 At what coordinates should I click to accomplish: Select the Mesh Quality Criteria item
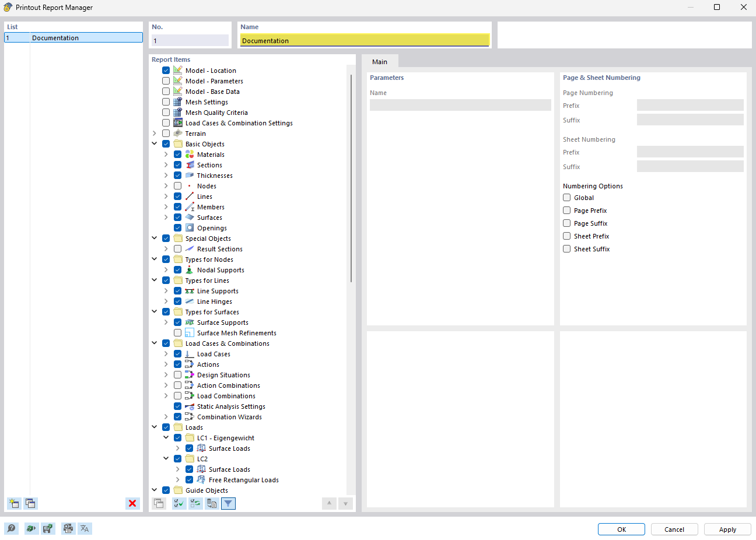coord(216,113)
